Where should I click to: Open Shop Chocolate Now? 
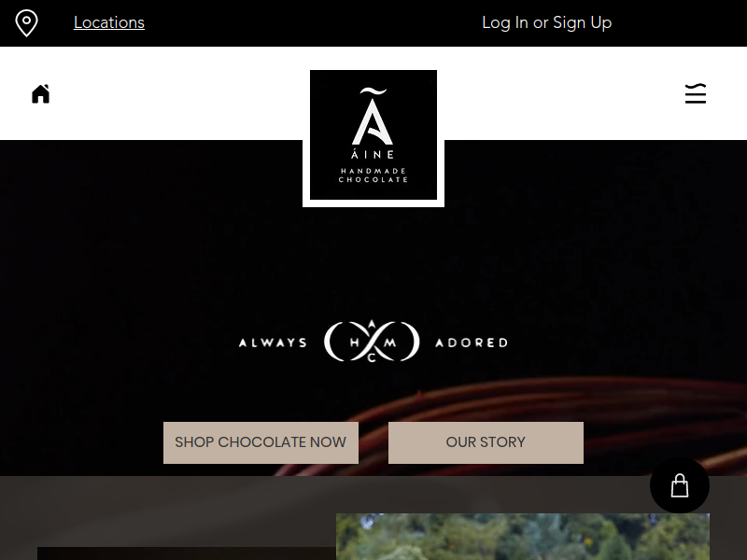261,442
